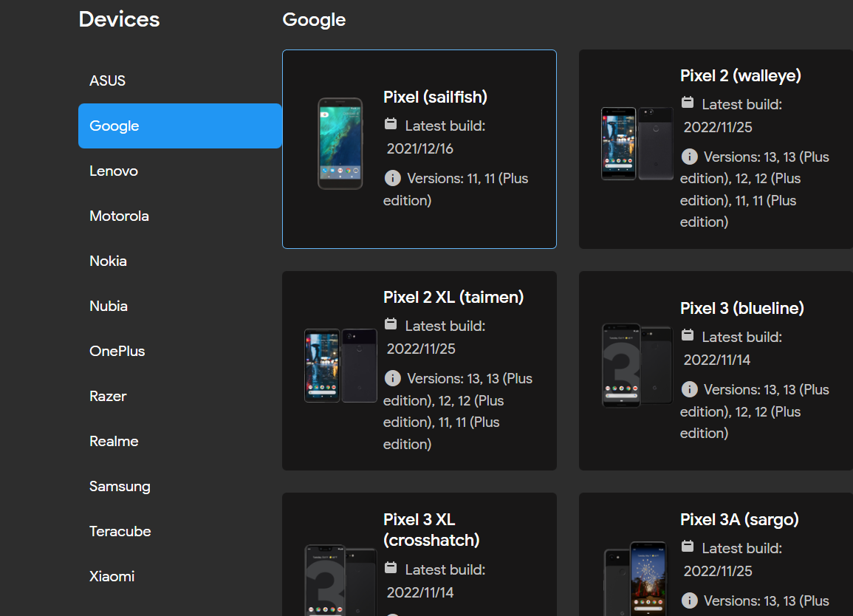This screenshot has height=616, width=853.
Task: Click the info icon in Pixel (sailfish) card
Action: pyautogui.click(x=393, y=178)
